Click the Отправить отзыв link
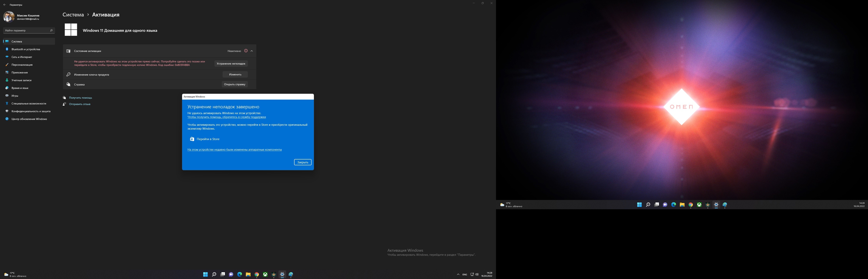 coord(80,104)
